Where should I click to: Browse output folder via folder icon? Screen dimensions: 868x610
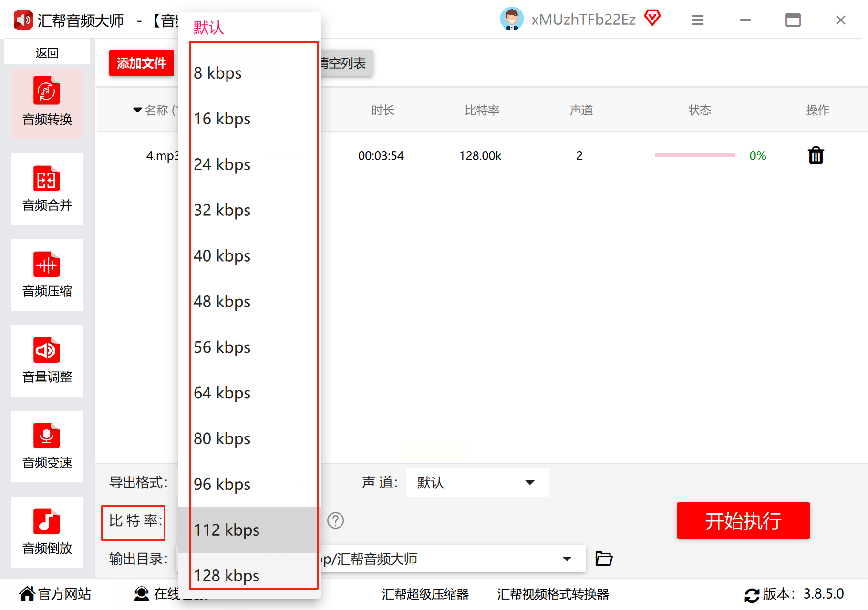(604, 559)
